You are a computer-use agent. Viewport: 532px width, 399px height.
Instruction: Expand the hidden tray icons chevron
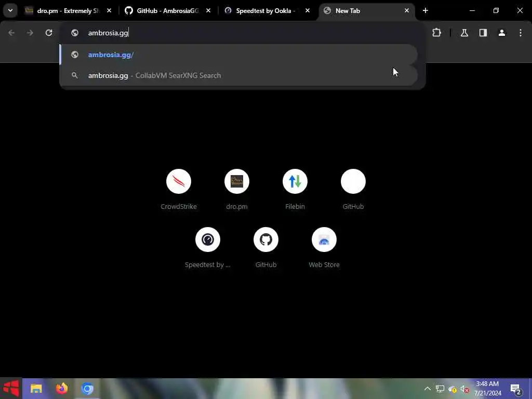pos(428,389)
